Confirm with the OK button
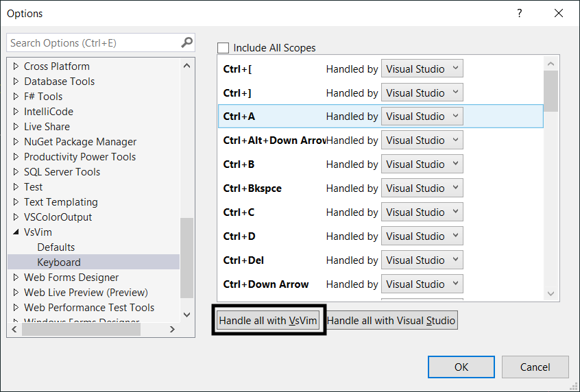This screenshot has height=392, width=580. coord(461,367)
